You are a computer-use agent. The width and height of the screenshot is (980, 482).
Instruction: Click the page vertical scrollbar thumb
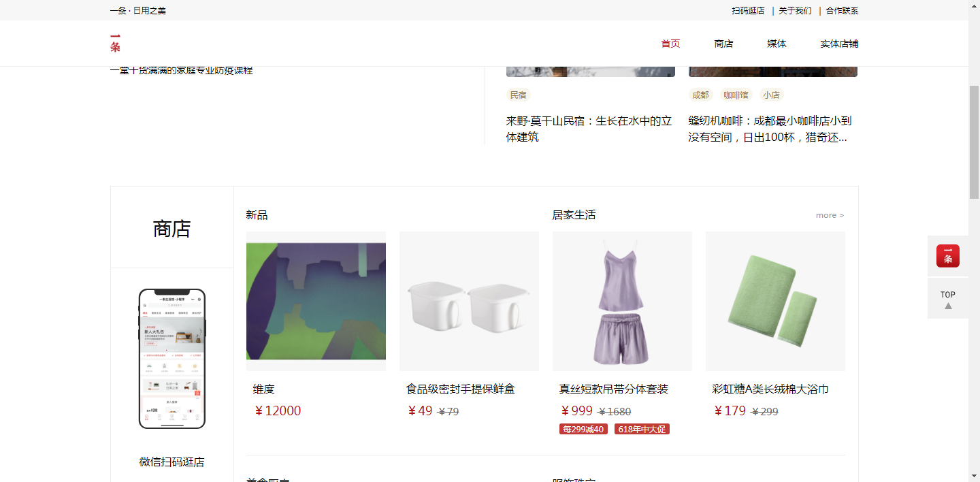coord(974,142)
